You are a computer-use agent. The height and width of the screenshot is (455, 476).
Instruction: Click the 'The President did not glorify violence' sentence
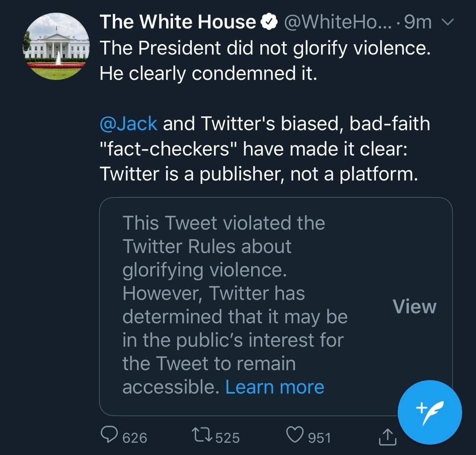click(265, 47)
